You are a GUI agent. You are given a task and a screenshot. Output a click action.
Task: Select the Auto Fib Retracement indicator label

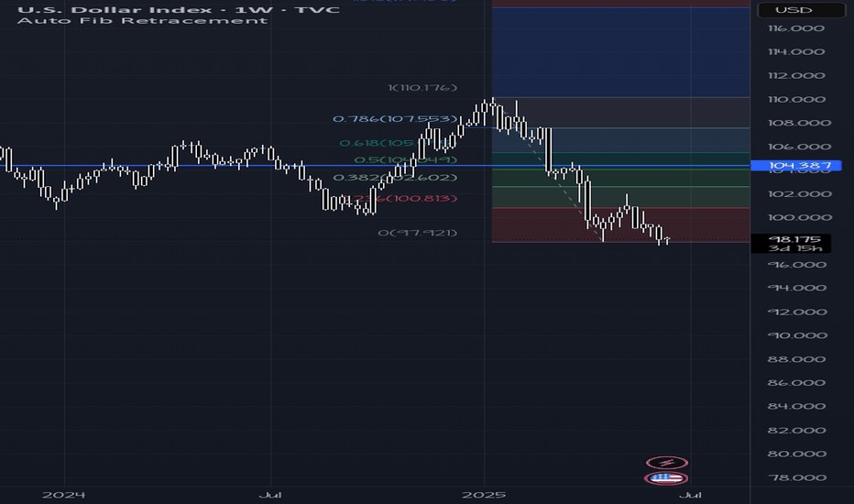143,21
